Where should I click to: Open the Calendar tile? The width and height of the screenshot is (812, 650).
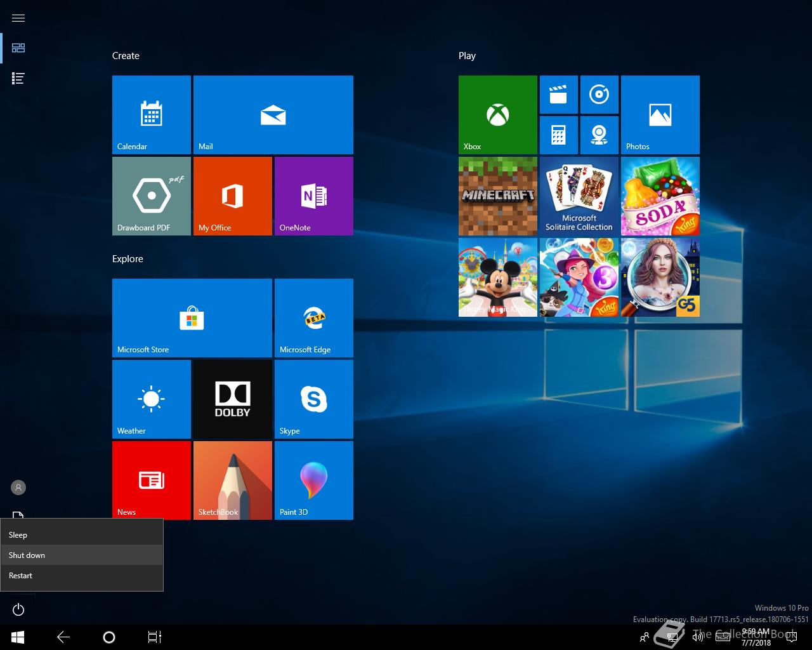[152, 115]
